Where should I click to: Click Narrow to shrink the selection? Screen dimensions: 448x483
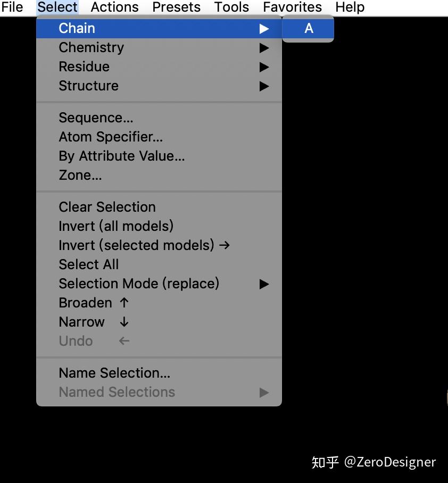[81, 322]
